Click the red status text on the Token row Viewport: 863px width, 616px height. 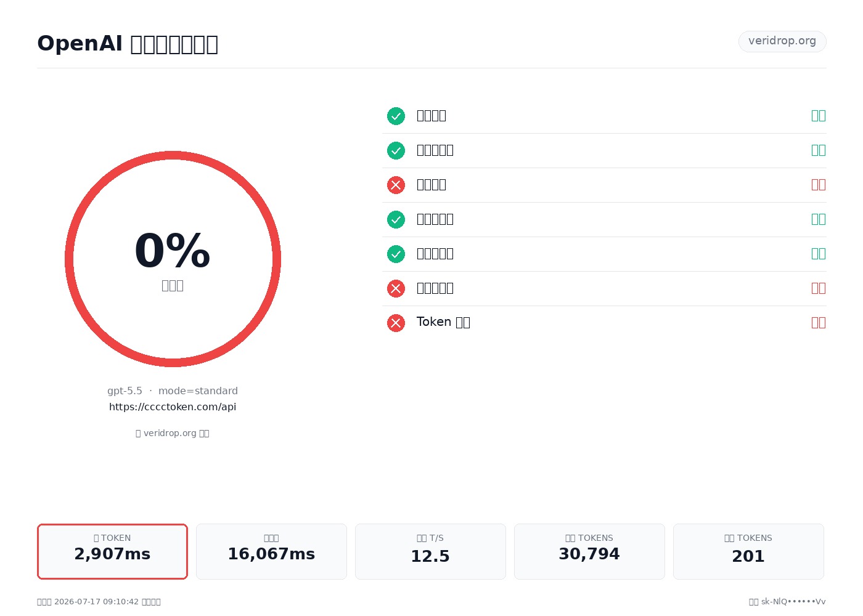(x=819, y=322)
